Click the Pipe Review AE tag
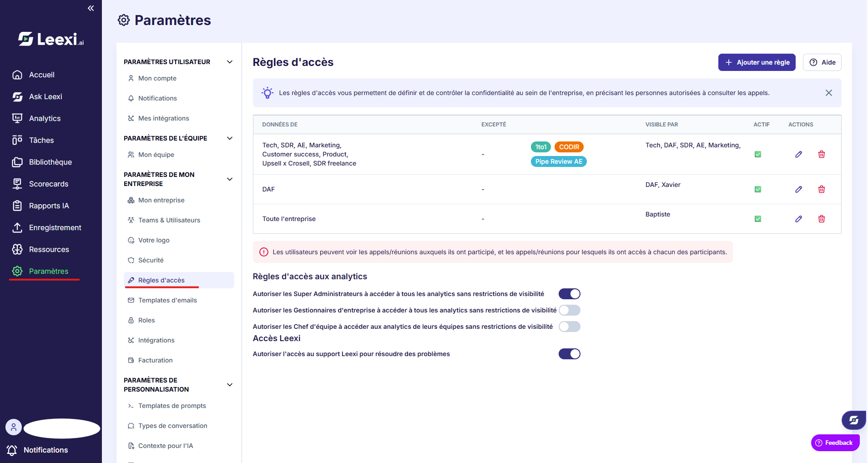This screenshot has height=463, width=868. (559, 161)
